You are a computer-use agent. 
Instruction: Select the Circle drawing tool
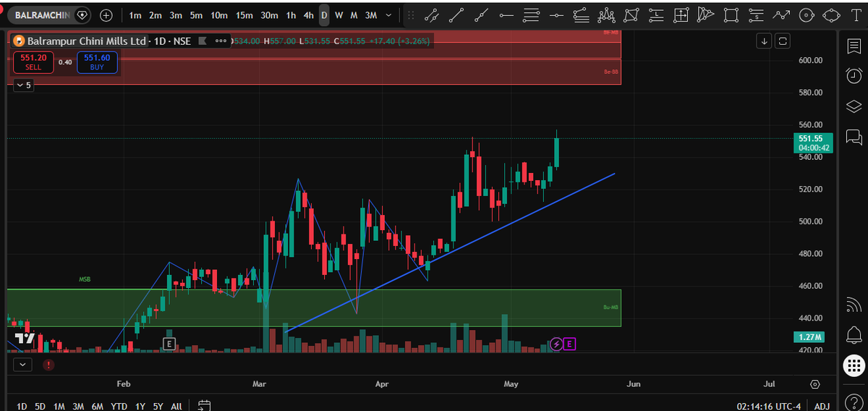coord(807,14)
